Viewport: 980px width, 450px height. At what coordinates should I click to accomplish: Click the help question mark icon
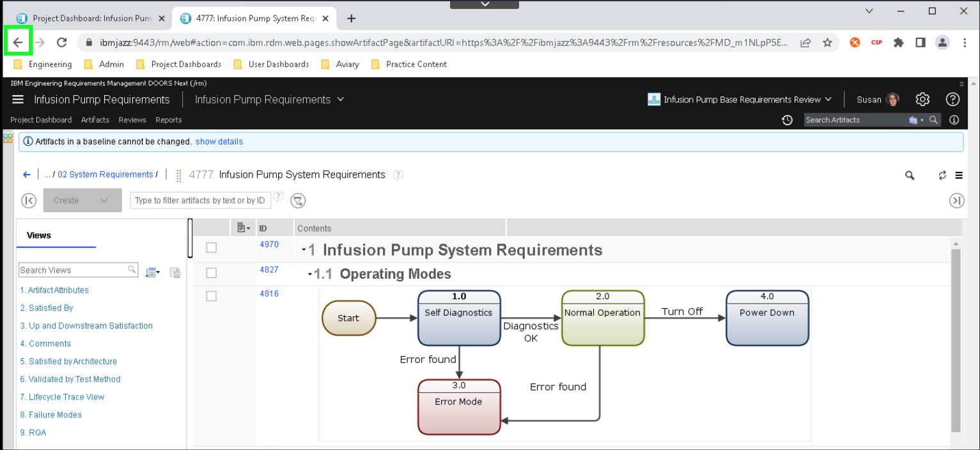[953, 100]
